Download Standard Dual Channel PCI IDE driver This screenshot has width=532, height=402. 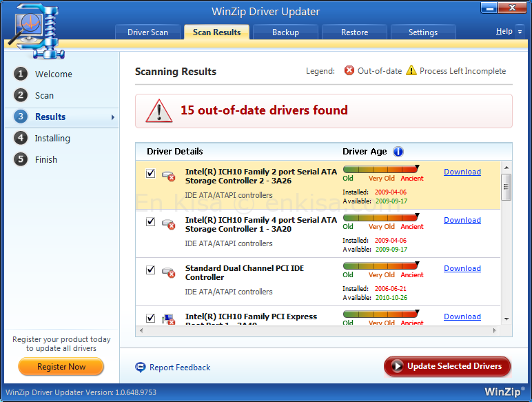coord(462,268)
